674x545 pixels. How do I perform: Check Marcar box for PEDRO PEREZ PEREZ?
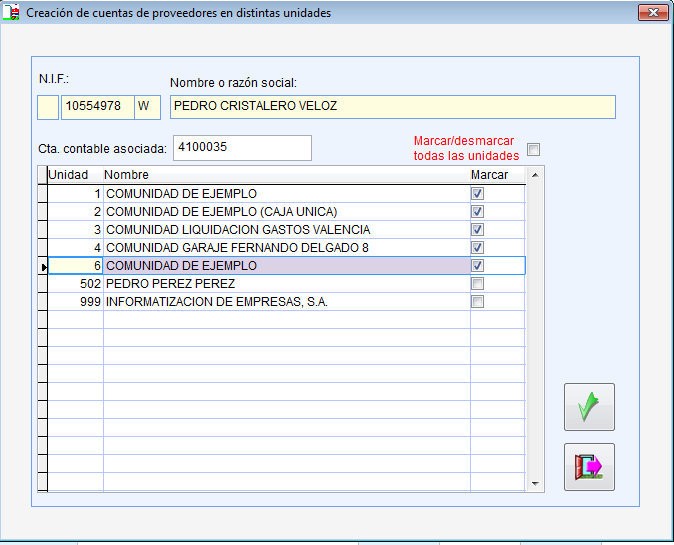(x=477, y=284)
